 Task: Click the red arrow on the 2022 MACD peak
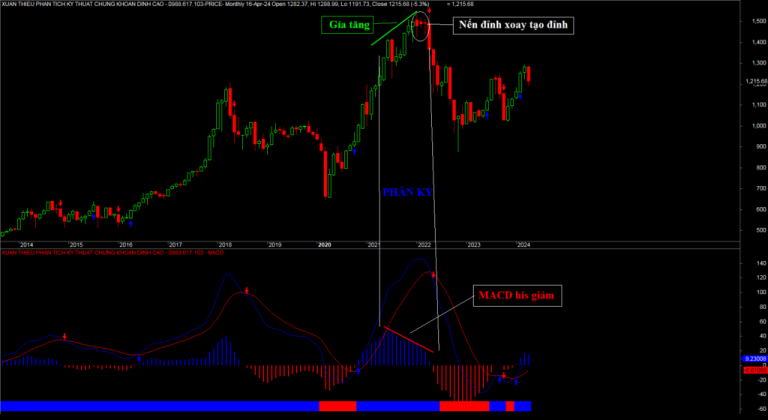click(433, 274)
